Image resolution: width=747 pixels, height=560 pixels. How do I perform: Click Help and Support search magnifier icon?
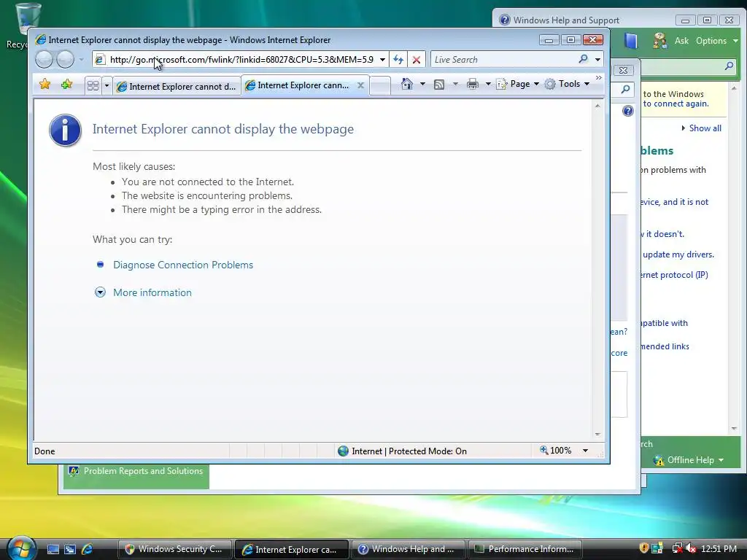(x=729, y=66)
